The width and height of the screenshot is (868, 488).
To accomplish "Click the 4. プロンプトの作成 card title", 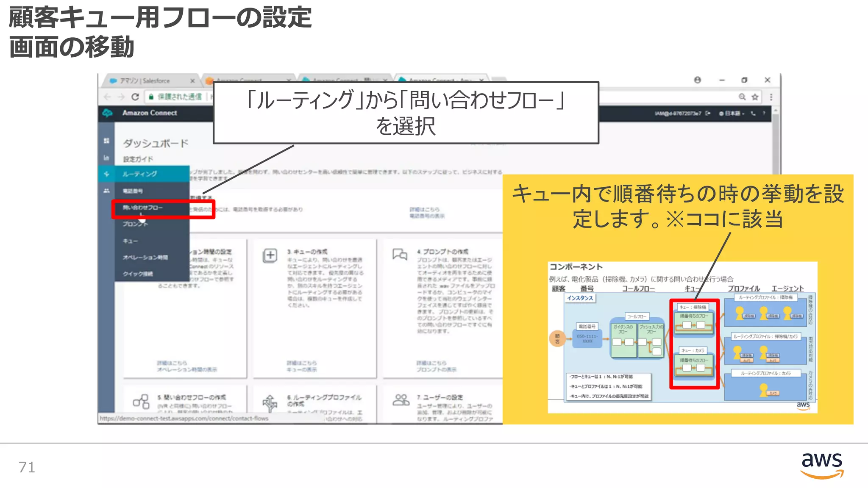I will 442,252.
